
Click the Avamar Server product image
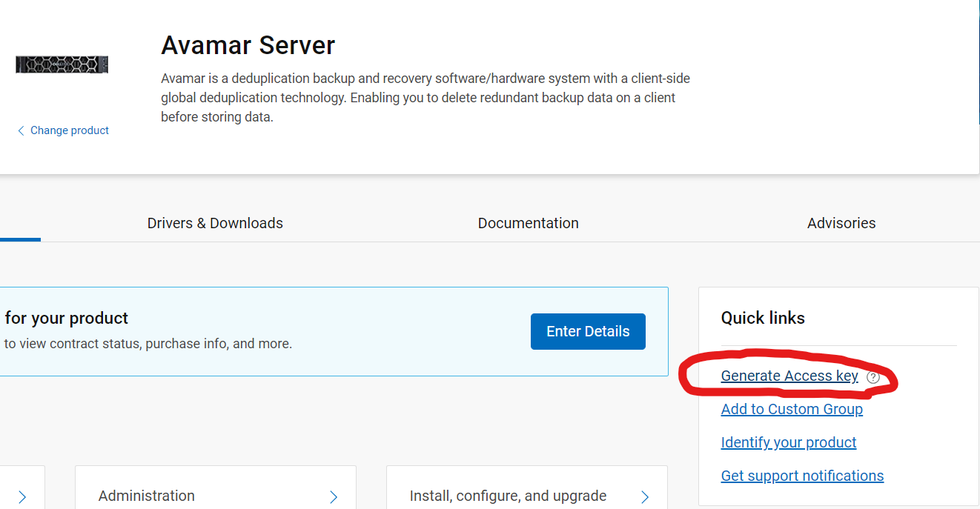coord(62,64)
